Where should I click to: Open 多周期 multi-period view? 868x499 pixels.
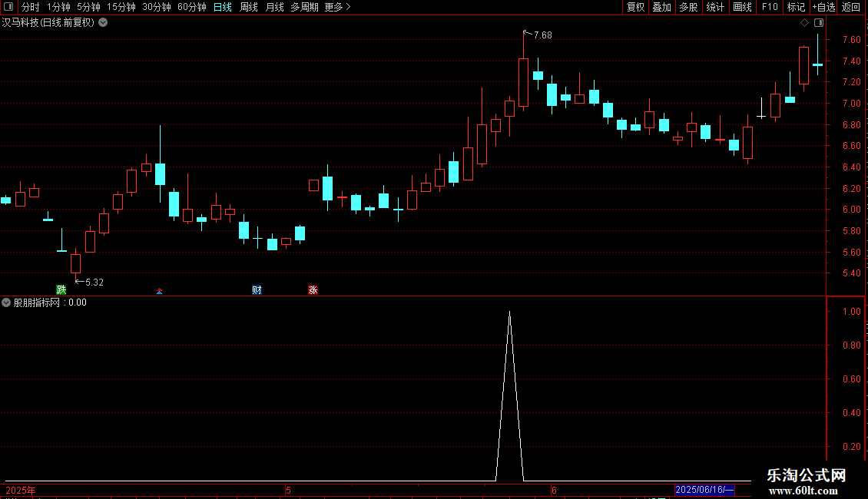click(x=304, y=7)
